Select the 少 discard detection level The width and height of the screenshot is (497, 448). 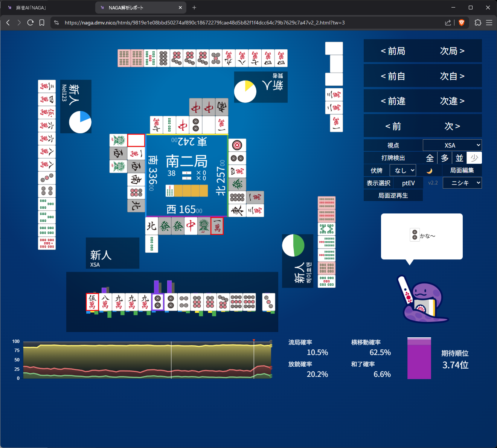474,158
